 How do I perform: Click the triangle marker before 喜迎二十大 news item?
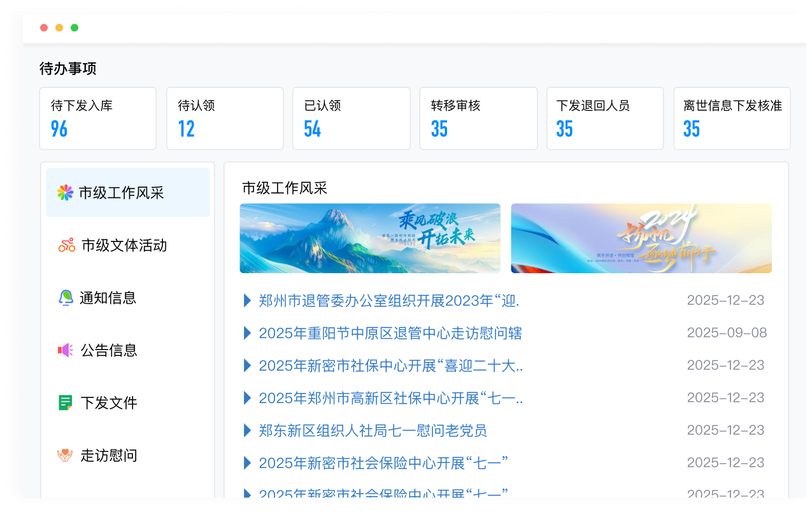click(x=247, y=366)
